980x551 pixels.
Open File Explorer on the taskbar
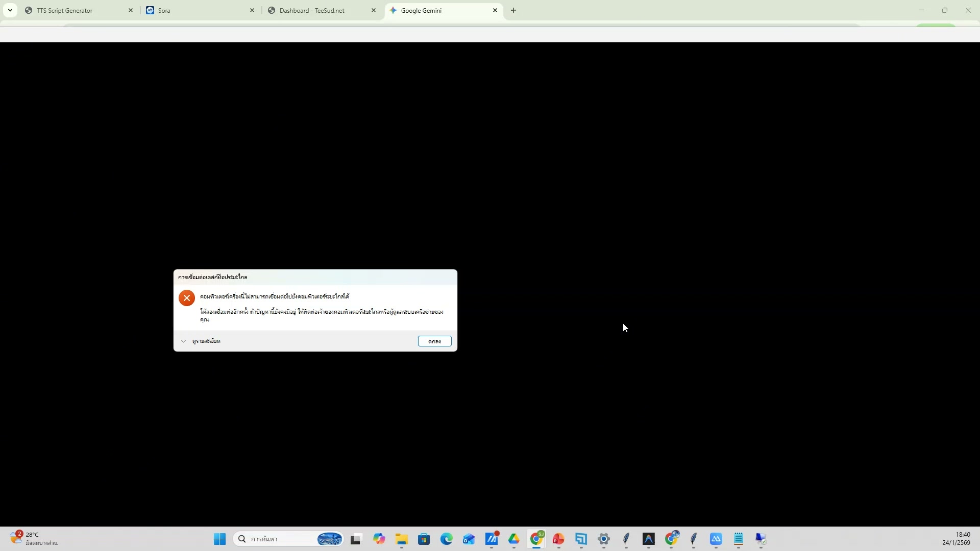(x=402, y=539)
